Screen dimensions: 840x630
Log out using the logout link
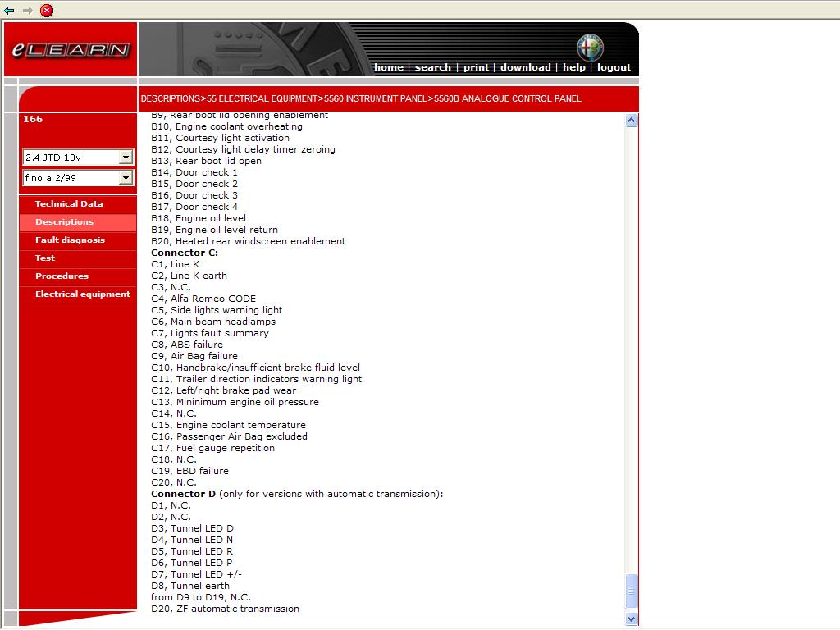(x=614, y=67)
